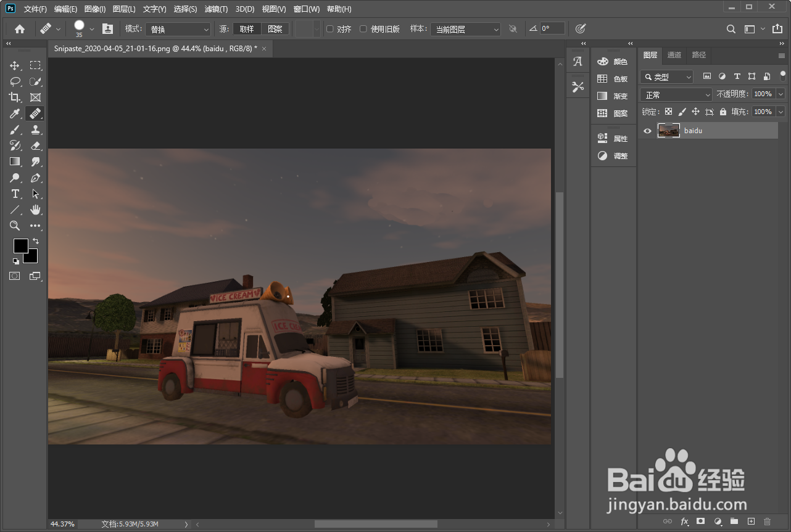Open the tool preset picker arrow
This screenshot has width=791, height=532.
pos(59,29)
